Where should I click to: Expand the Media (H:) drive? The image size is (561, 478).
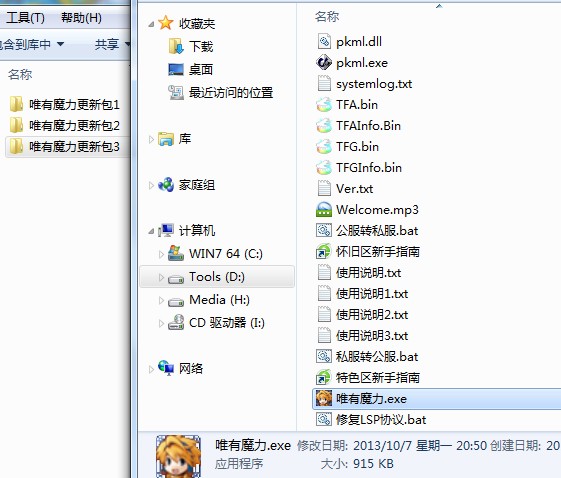161,300
